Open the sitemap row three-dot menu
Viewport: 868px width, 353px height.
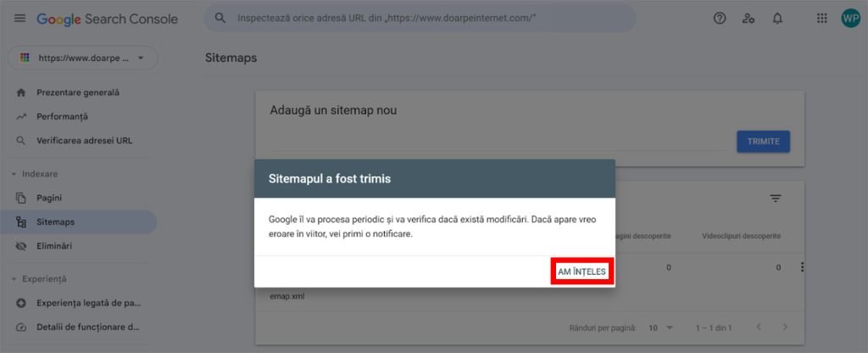[x=802, y=267]
